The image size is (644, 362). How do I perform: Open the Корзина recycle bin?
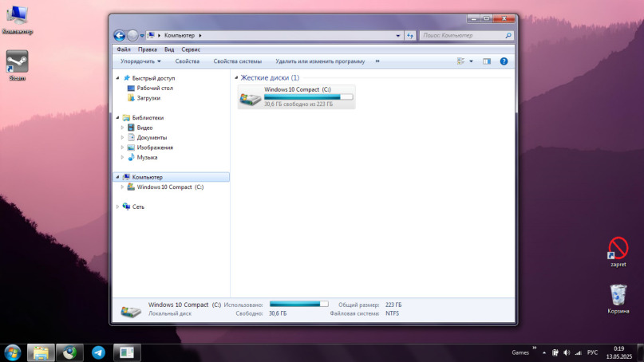[618, 299]
